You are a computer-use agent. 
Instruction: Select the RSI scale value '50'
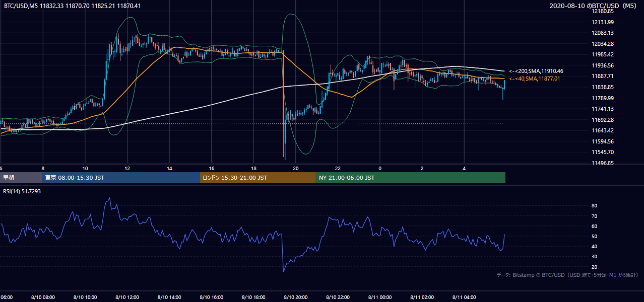(594, 236)
